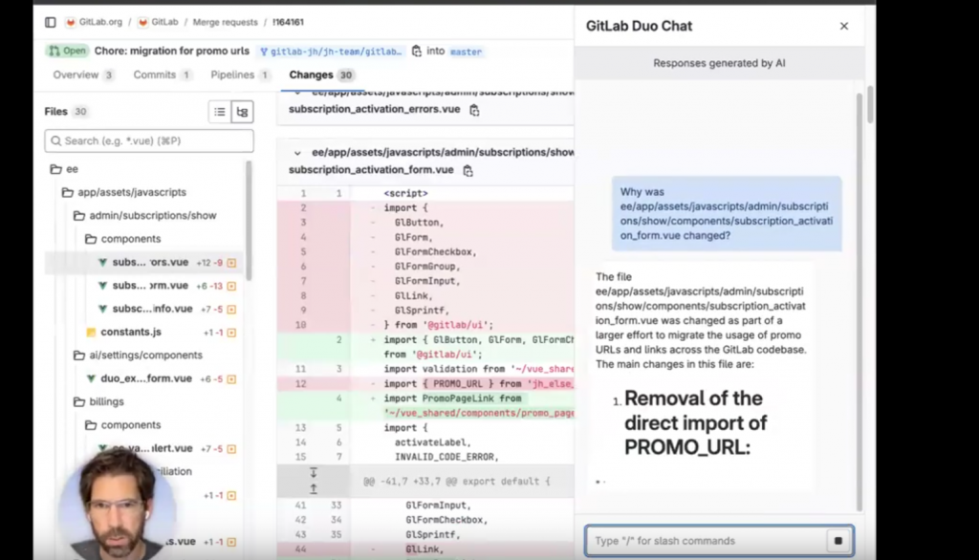Focus the file search field
Viewport: 979px width, 560px height.
149,141
